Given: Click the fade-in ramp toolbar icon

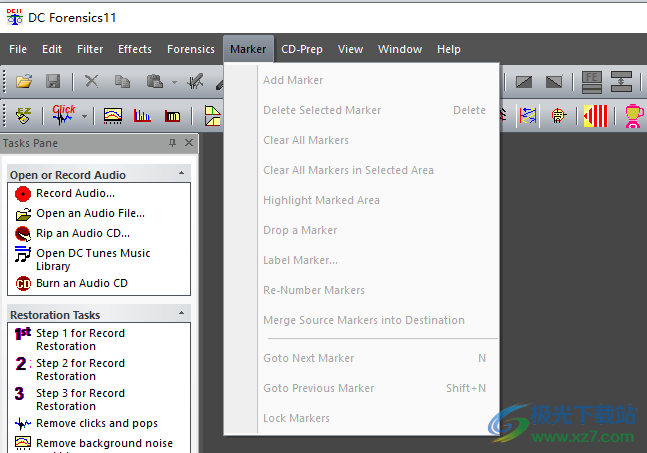Looking at the screenshot, I should point(523,82).
